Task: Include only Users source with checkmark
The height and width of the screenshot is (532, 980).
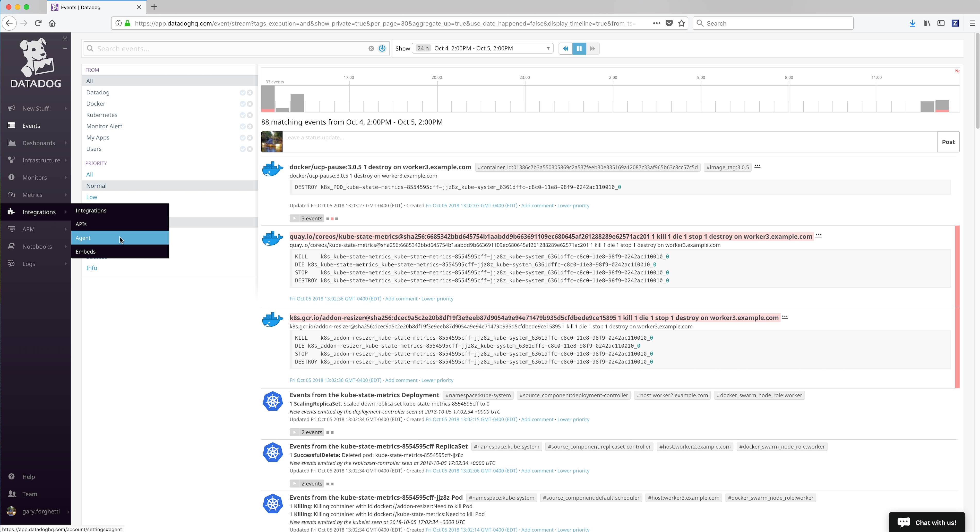Action: 242,149
